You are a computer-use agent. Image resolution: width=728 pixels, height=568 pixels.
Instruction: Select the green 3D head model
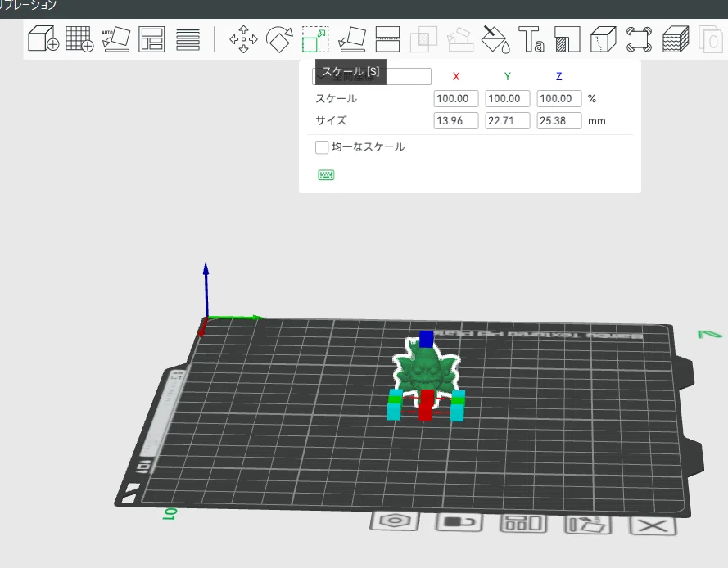425,372
